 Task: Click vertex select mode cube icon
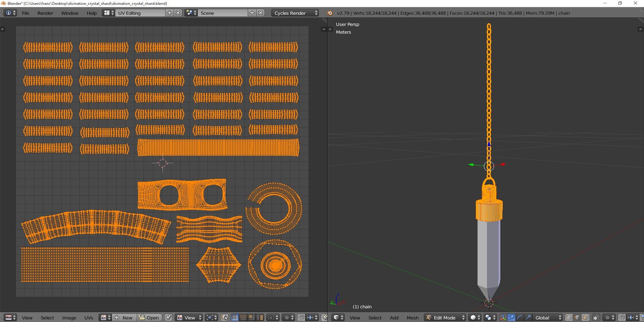(x=569, y=318)
